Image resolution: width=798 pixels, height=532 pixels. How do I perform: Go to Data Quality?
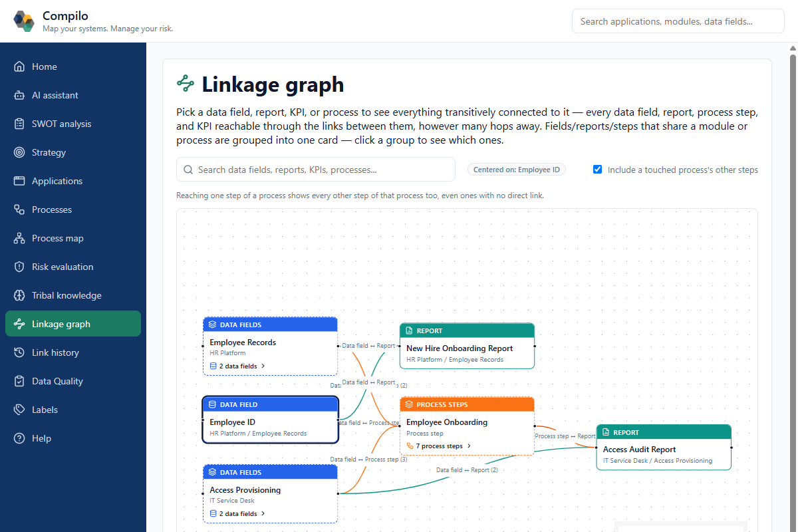point(73,381)
